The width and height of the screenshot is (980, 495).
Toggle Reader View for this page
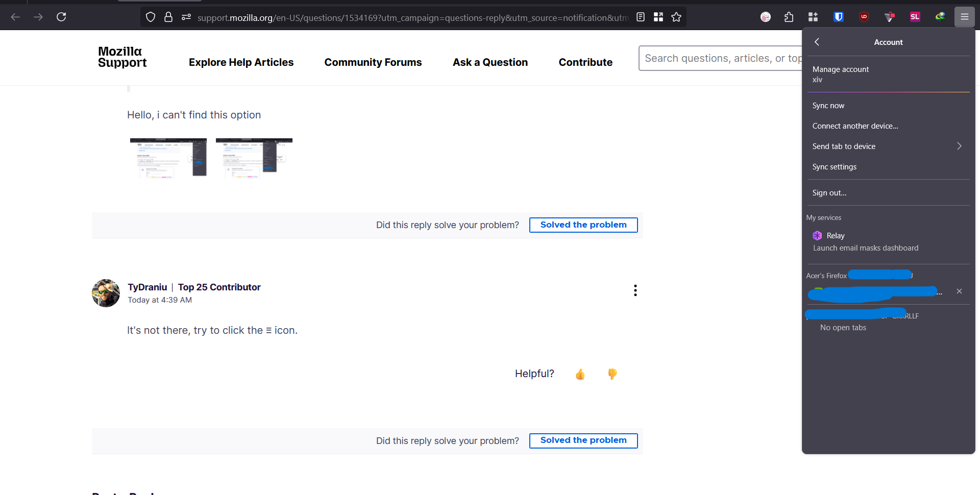click(641, 17)
